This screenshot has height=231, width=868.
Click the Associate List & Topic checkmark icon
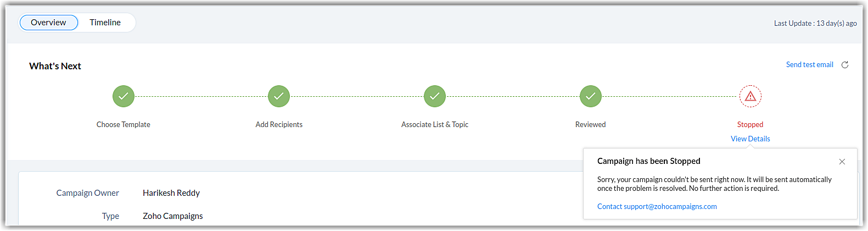435,96
